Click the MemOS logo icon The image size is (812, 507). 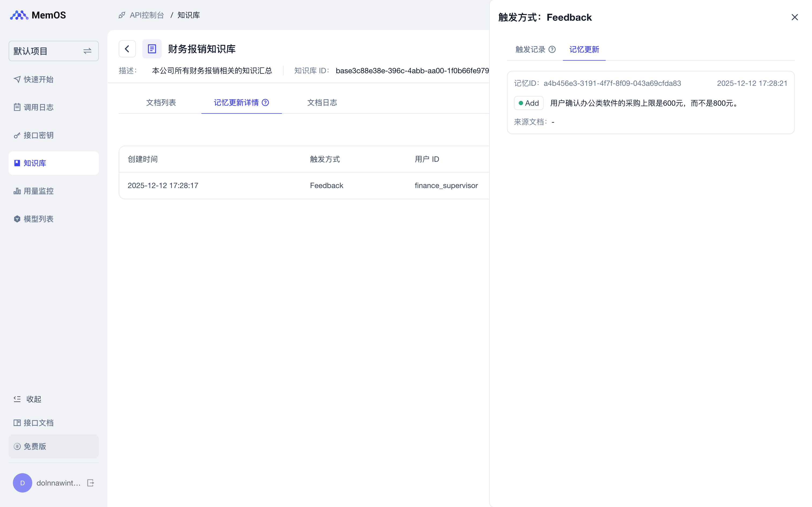19,15
